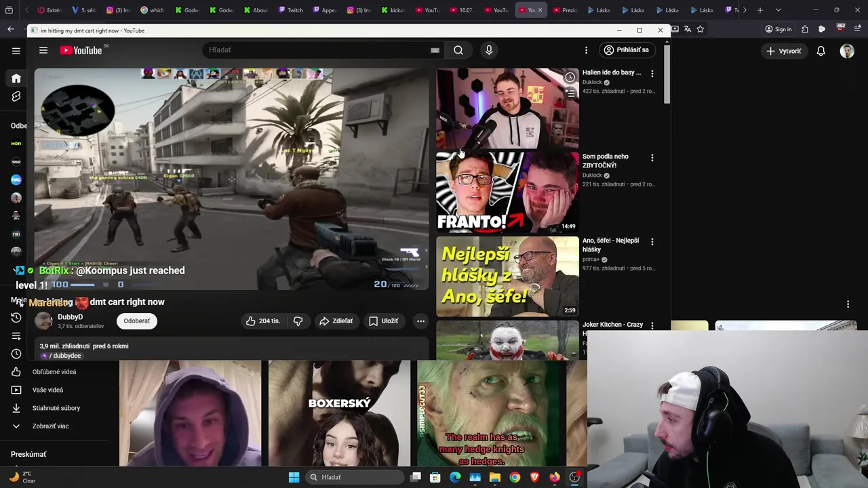Open Brave browser from taskbar
The height and width of the screenshot is (488, 868).
[x=534, y=477]
